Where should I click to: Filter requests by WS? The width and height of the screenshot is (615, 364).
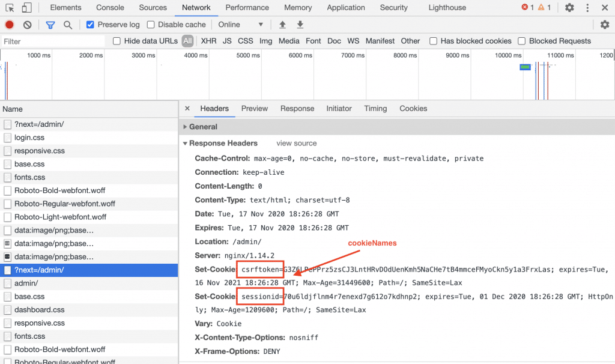(x=353, y=41)
